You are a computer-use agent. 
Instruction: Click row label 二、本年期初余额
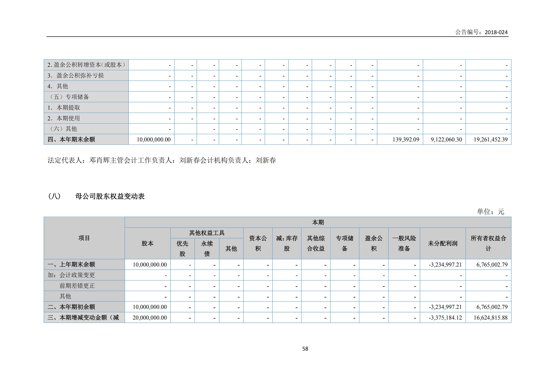click(x=71, y=307)
